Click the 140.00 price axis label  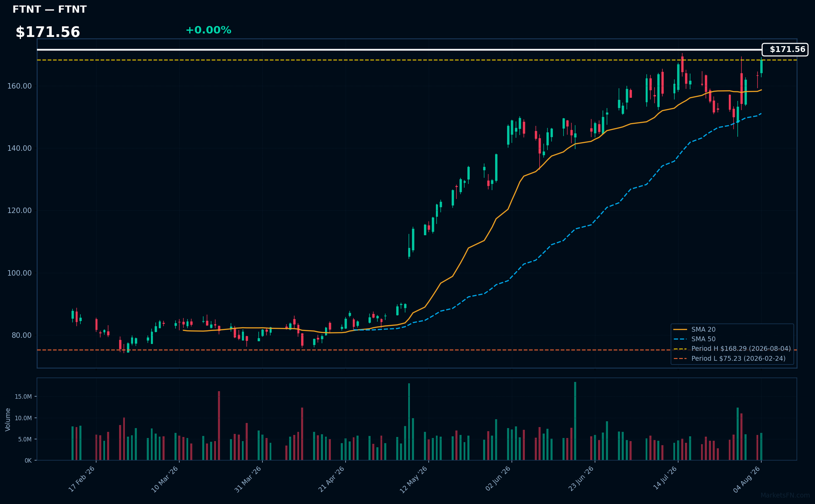point(20,148)
